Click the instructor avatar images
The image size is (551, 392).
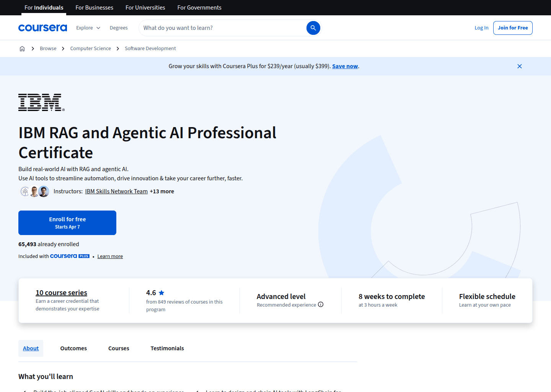[34, 191]
